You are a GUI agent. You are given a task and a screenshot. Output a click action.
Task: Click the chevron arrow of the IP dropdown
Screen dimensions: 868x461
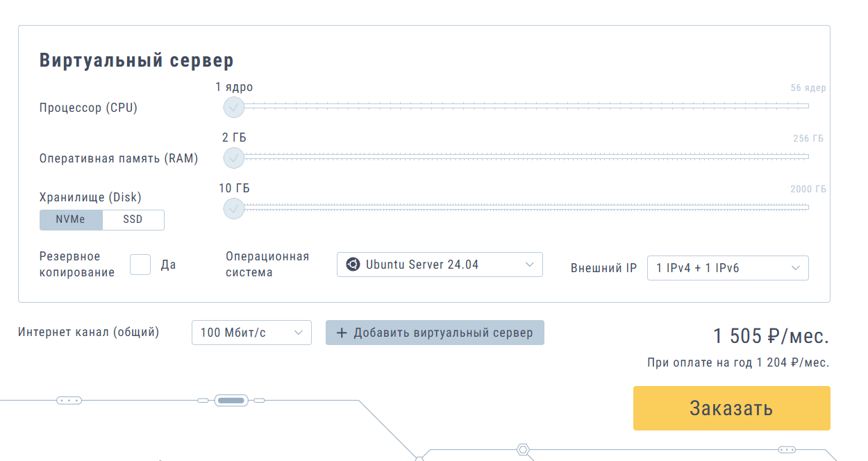(x=795, y=268)
